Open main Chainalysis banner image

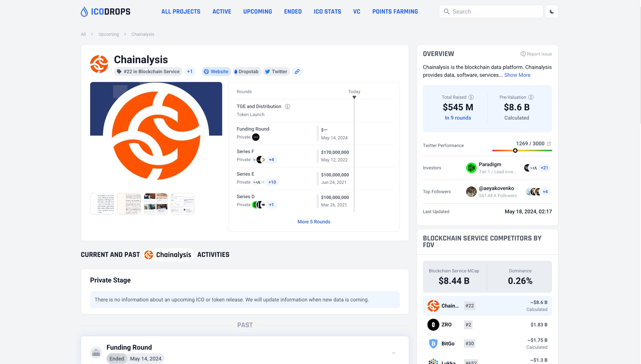coord(156,134)
